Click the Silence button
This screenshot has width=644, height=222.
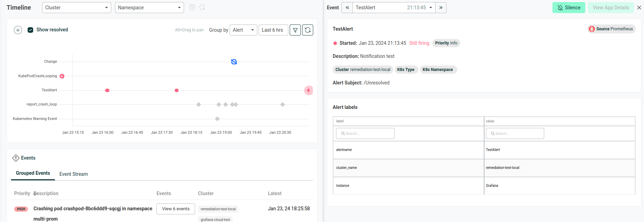[x=568, y=8]
